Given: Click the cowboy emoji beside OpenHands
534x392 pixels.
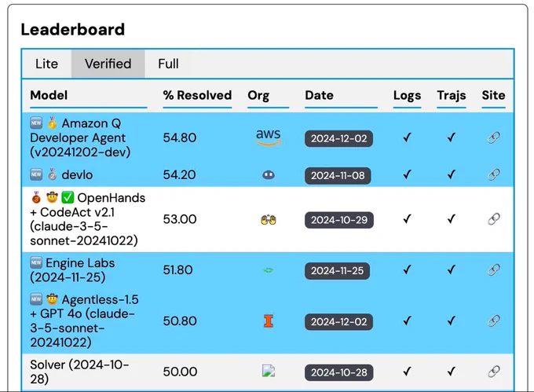Looking at the screenshot, I should 52,197.
